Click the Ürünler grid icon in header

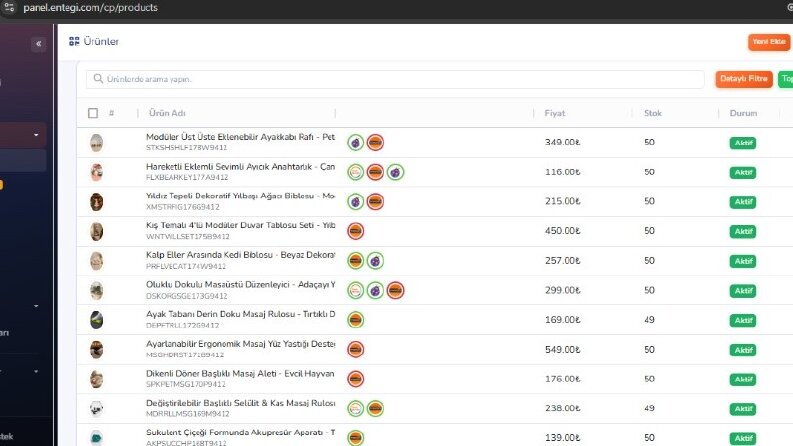click(x=74, y=41)
